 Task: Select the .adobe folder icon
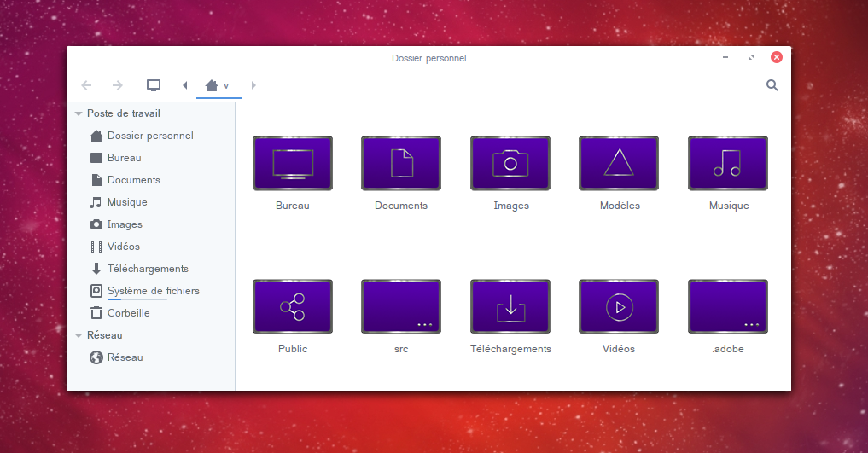point(728,306)
